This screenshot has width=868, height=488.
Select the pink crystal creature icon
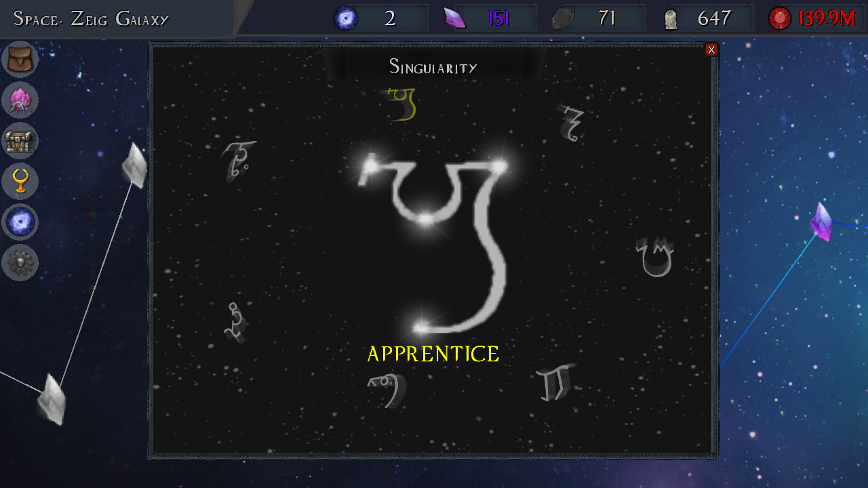(x=20, y=100)
